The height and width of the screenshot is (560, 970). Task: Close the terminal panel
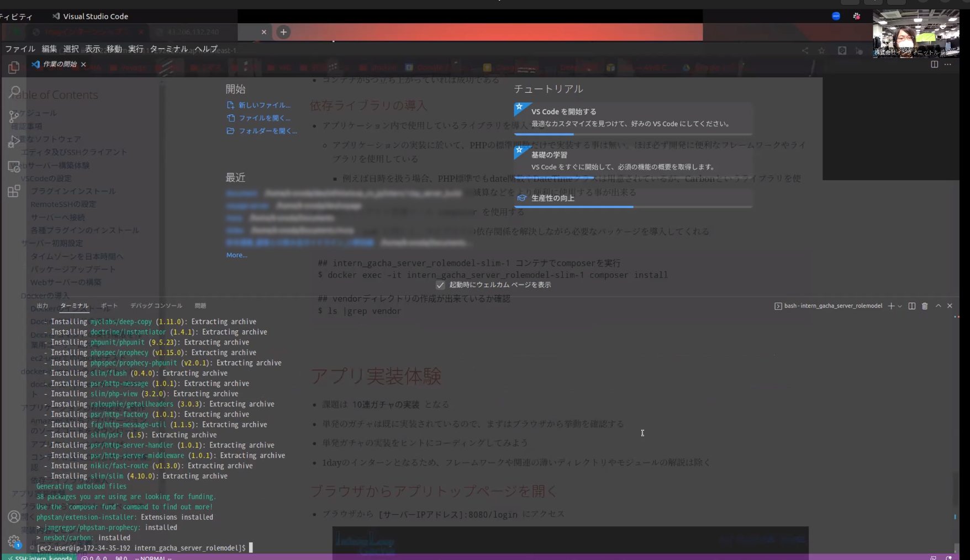pos(950,306)
